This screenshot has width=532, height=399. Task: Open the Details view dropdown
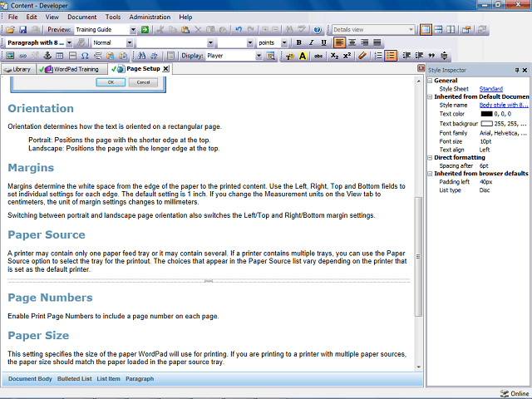click(411, 30)
